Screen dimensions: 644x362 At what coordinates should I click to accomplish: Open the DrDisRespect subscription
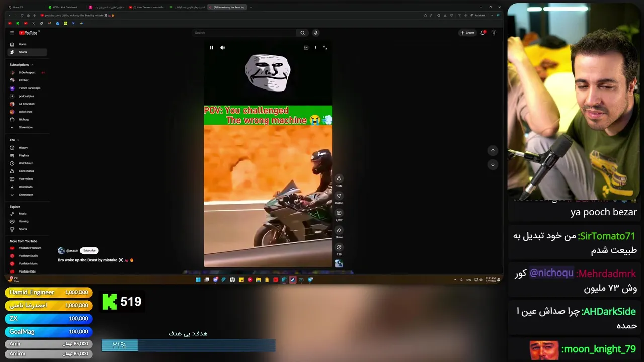(28, 72)
